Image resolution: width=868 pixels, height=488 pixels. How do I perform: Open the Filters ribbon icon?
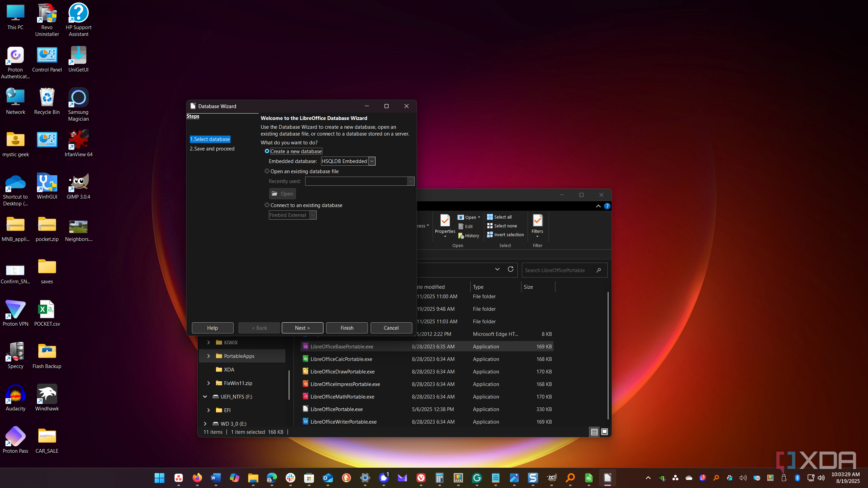point(537,221)
